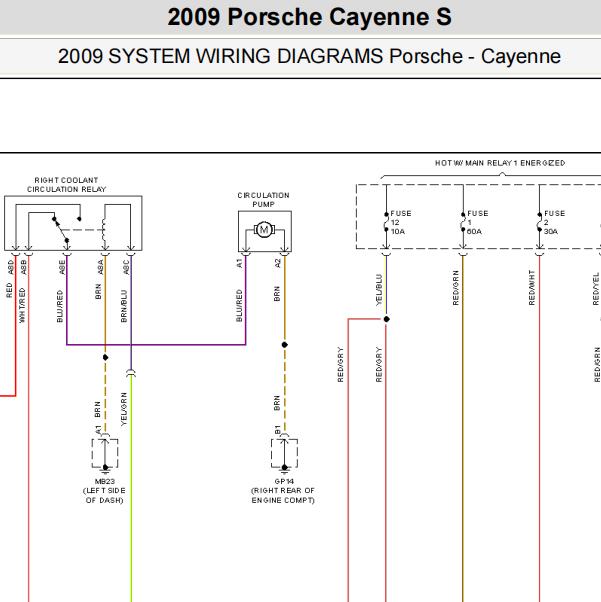Click the connector symbol joining BRN/BLU and YEL/GRN

131,373
